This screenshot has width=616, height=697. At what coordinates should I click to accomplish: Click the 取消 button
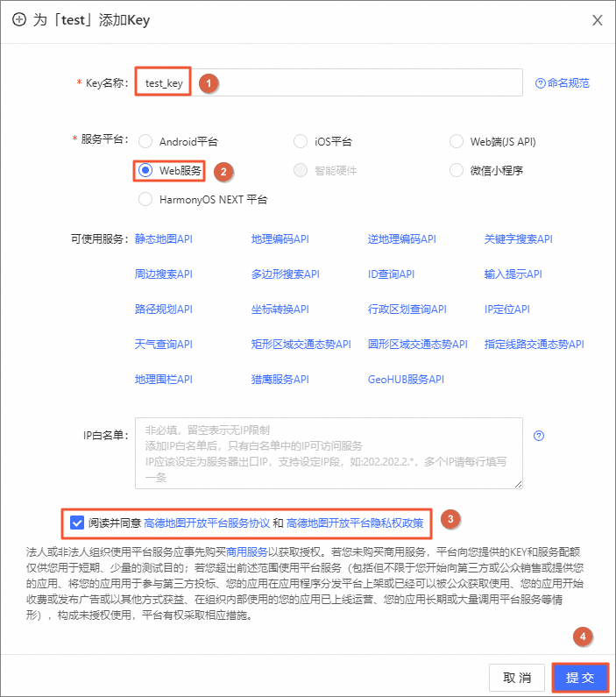(x=517, y=678)
